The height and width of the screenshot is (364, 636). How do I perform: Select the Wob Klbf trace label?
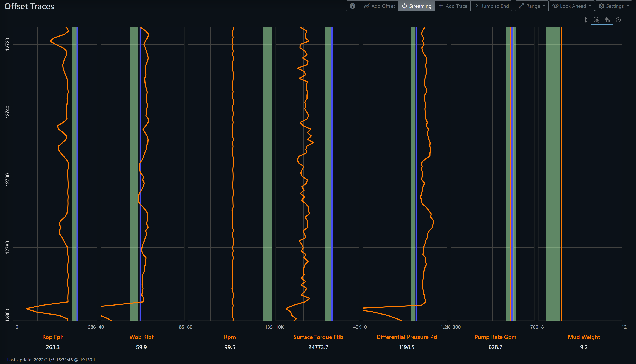click(x=141, y=337)
